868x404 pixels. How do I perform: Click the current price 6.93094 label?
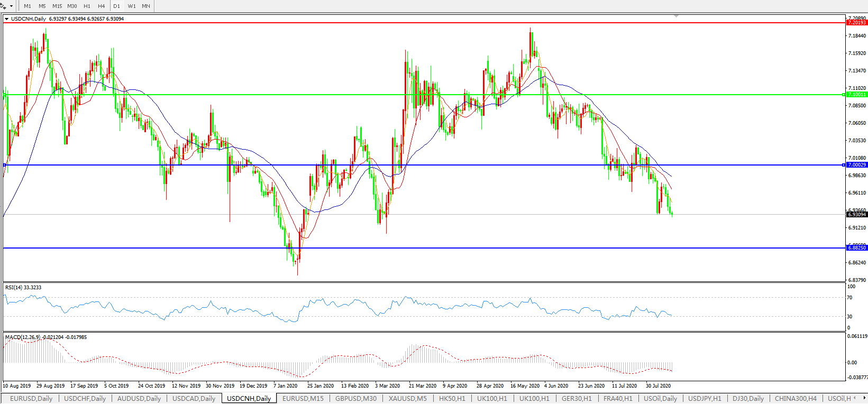pos(857,215)
